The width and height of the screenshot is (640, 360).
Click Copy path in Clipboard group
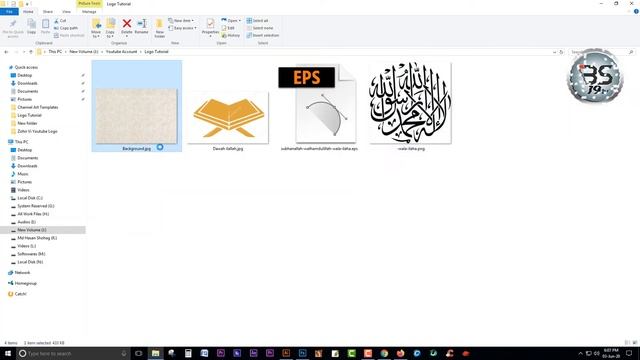click(x=66, y=28)
